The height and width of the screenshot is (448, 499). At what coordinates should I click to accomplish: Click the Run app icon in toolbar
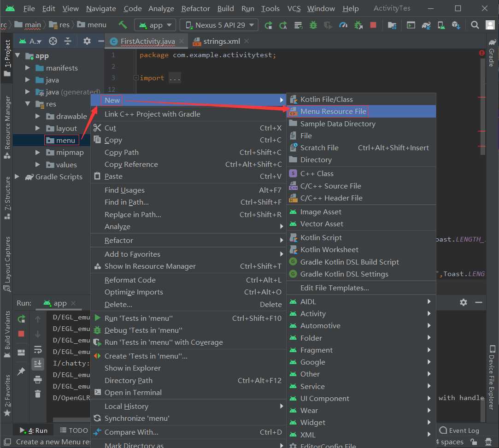(268, 25)
